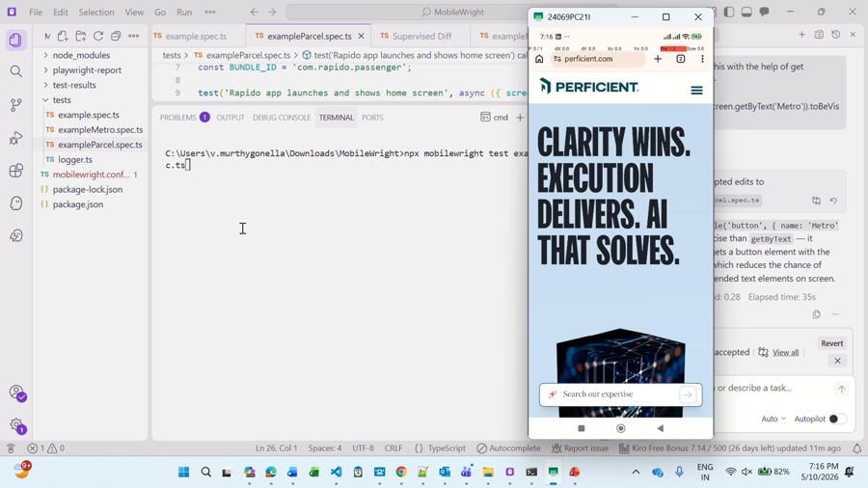This screenshot has height=488, width=868.
Task: Toggle the Autopilot switch
Action: pos(837,419)
